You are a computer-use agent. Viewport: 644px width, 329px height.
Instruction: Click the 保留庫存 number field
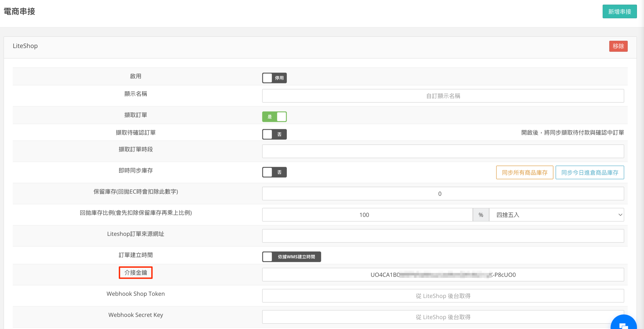443,194
